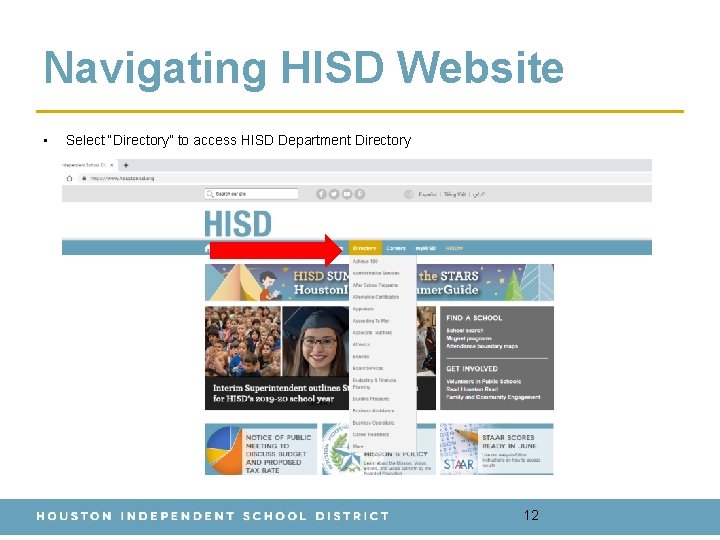Open a new browser tab with plus
Screen dimensions: 720x540
[126, 165]
